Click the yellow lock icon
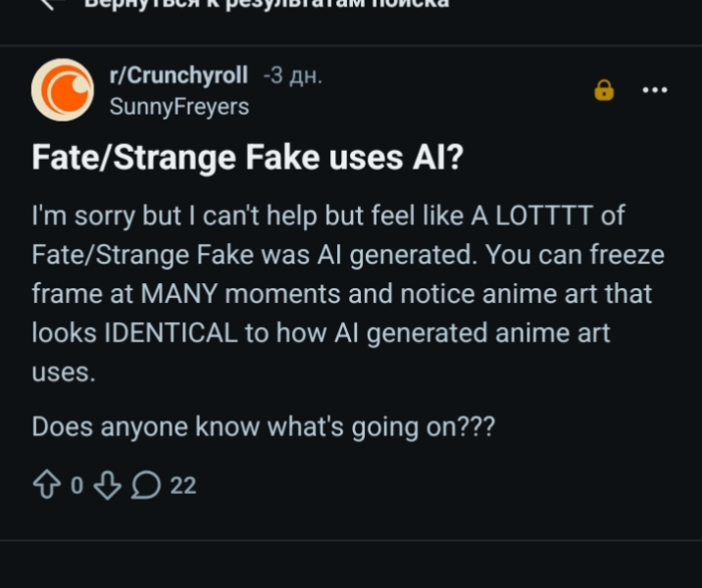This screenshot has height=588, width=702. [x=604, y=90]
